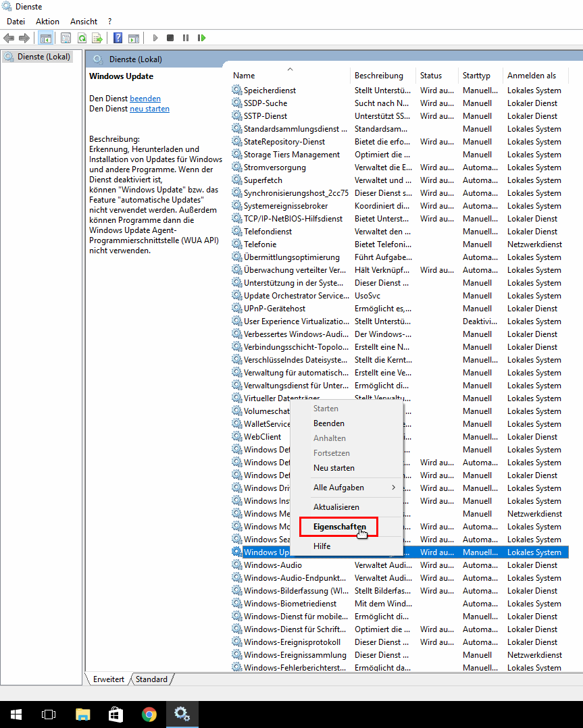
Task: Open the Datei menu
Action: pos(16,22)
